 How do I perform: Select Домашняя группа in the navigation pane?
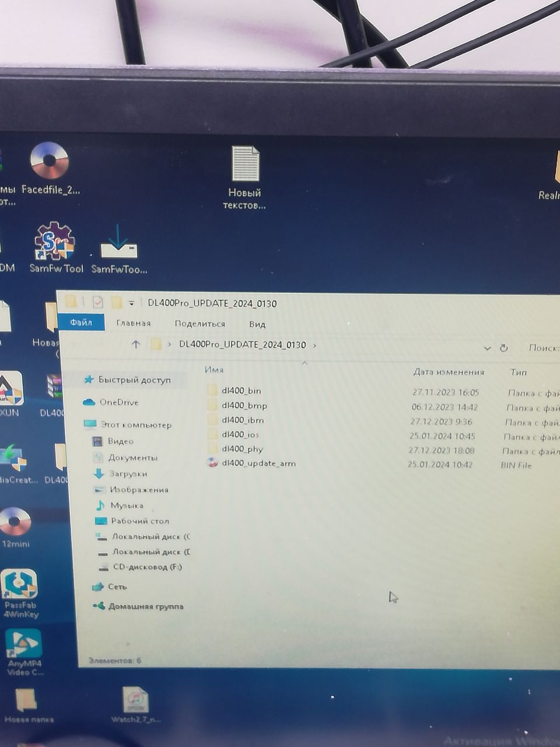click(x=138, y=606)
